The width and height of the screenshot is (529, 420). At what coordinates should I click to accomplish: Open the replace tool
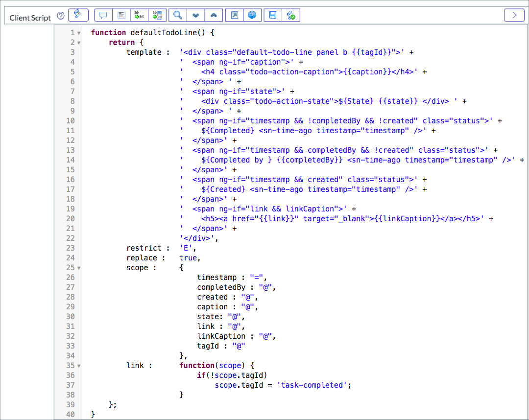pos(139,15)
